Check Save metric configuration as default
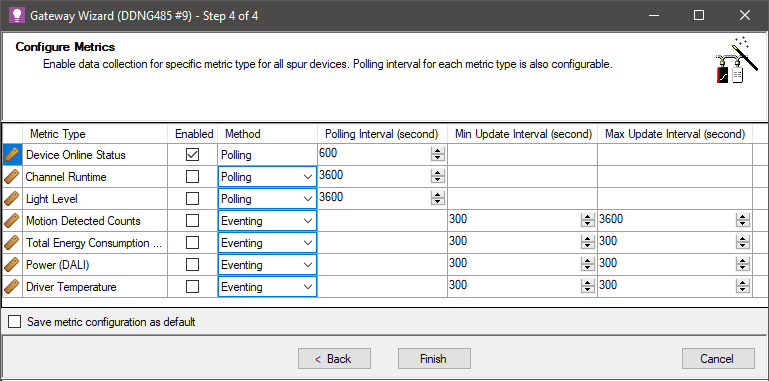769x381 pixels. coord(15,322)
